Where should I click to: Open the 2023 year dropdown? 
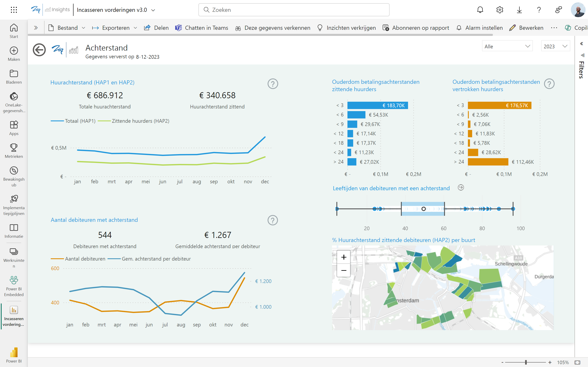[556, 46]
